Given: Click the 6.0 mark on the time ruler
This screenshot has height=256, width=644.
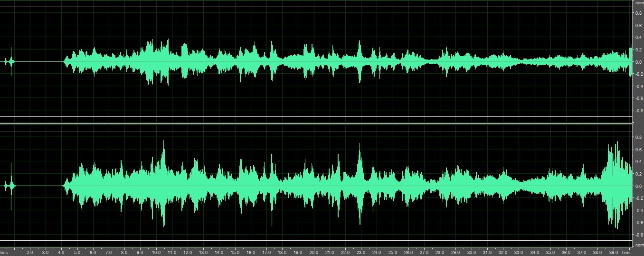Looking at the screenshot, I should 93,253.
